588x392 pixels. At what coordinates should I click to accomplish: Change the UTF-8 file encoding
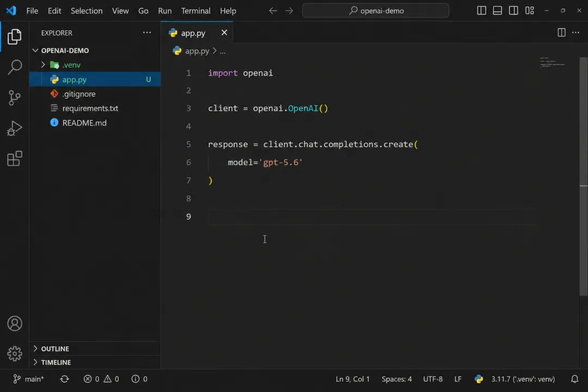[433, 379]
